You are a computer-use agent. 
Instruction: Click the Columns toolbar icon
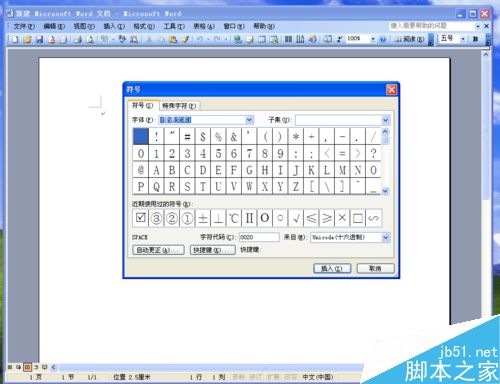click(288, 39)
